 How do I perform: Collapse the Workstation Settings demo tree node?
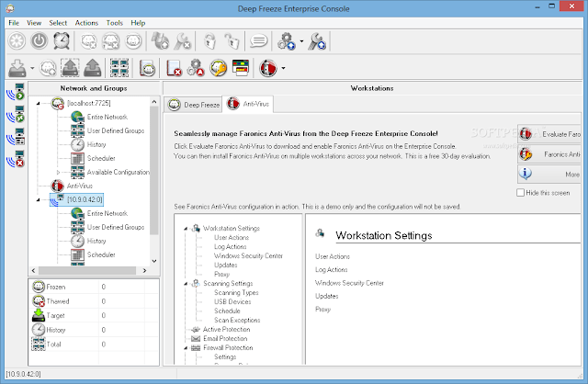(186, 229)
